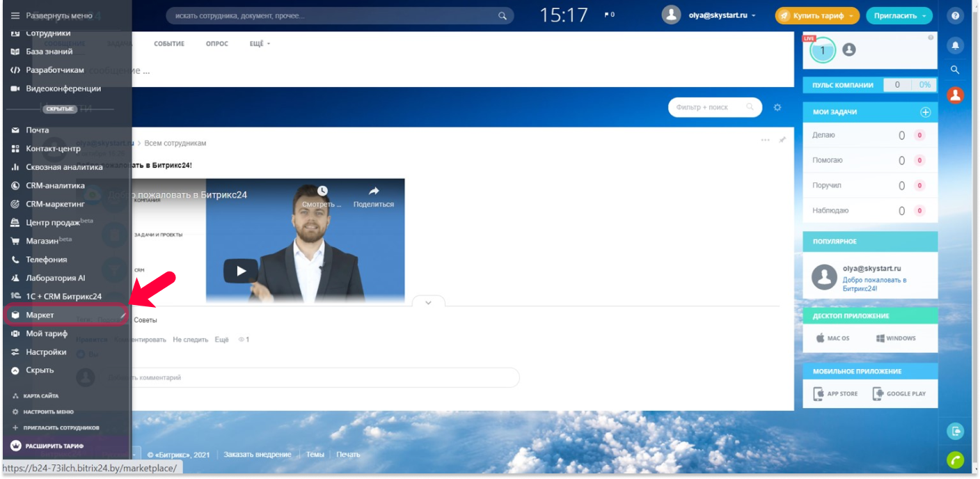Collapse hidden items with Скрыть

[39, 370]
